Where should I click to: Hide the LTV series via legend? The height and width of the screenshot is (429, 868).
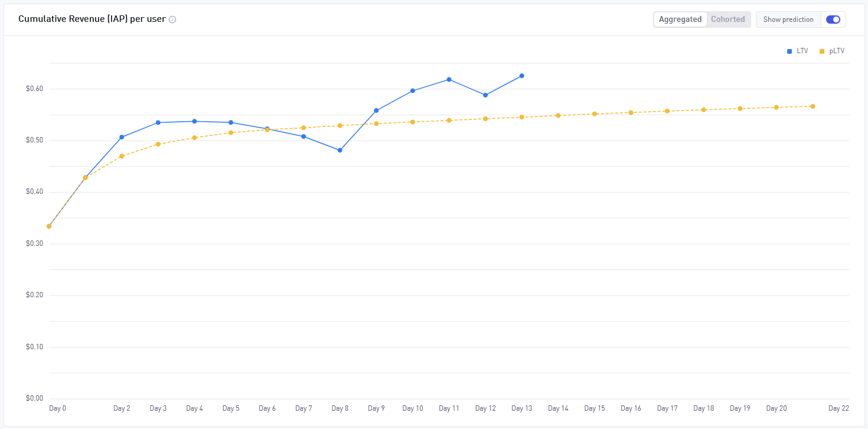(x=797, y=51)
